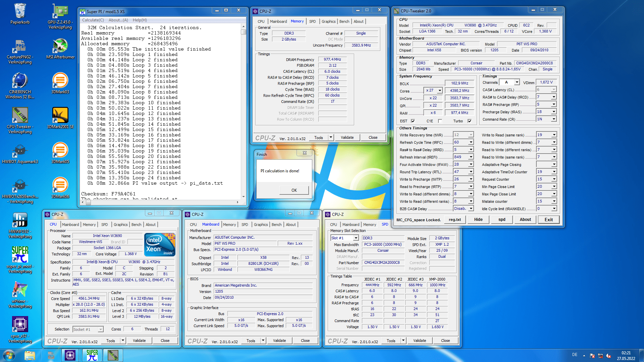Click Validate in the CPU-Z Memory window
This screenshot has width=644, height=362.
[x=347, y=137]
